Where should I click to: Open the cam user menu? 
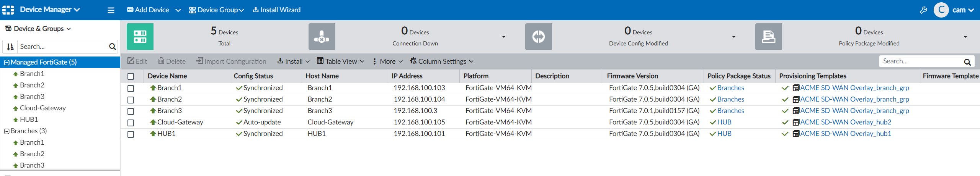tap(963, 10)
